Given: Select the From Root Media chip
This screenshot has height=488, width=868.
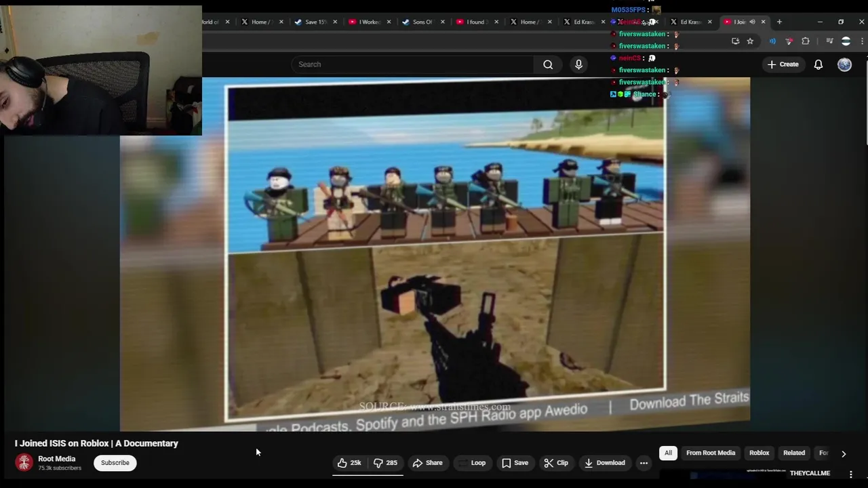Looking at the screenshot, I should [x=711, y=453].
